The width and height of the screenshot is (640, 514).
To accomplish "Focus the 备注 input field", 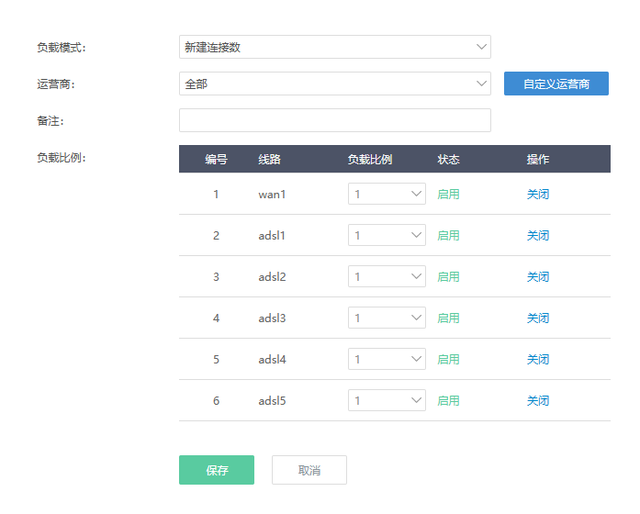I will [x=335, y=120].
